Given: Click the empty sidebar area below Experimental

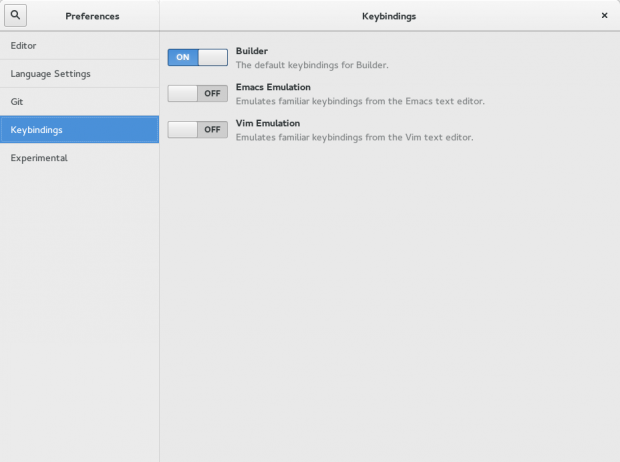Looking at the screenshot, I should click(x=79, y=310).
